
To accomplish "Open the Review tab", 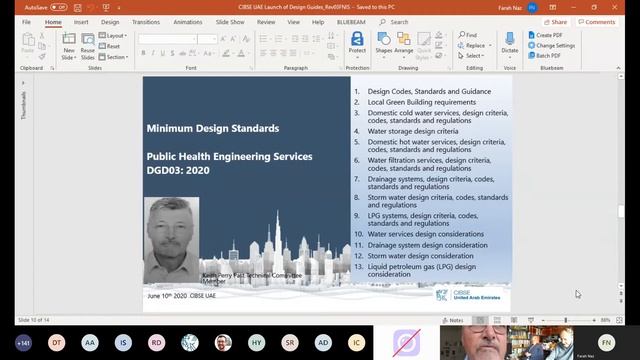I will click(266, 22).
